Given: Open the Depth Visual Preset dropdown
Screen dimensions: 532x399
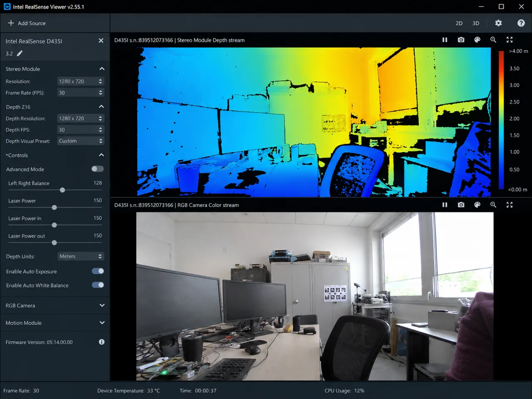Looking at the screenshot, I should click(80, 141).
